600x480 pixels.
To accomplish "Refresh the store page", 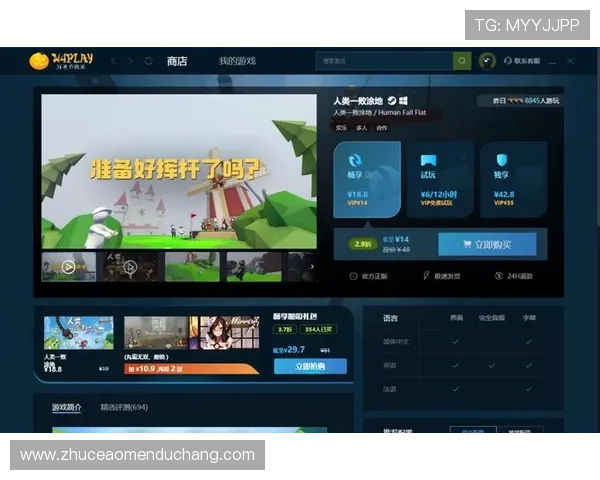I will (149, 61).
